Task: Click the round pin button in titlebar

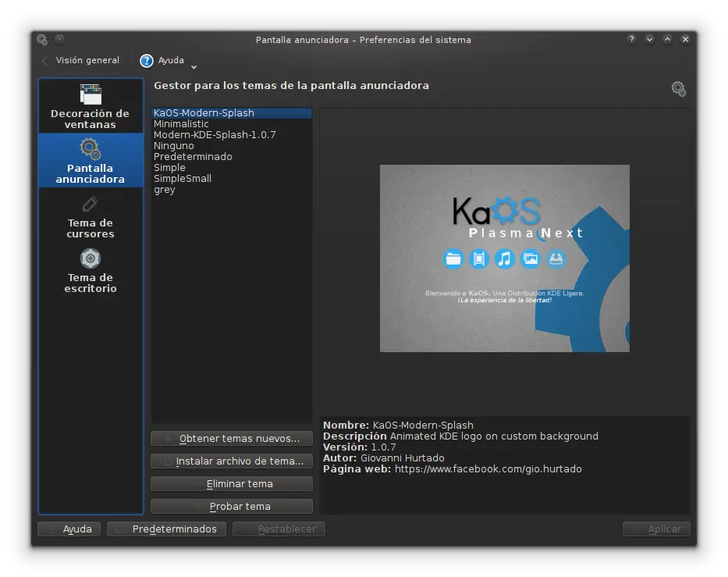Action: (60, 39)
